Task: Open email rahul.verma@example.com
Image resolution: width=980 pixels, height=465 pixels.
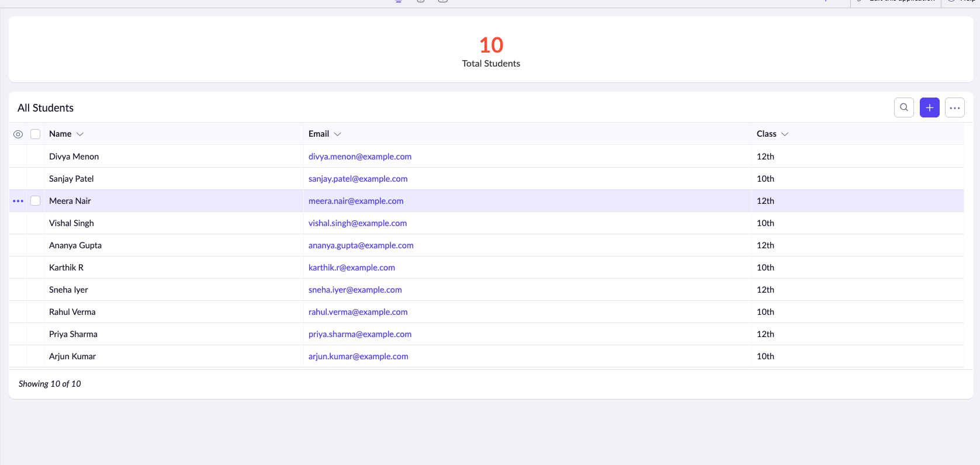Action: pyautogui.click(x=358, y=312)
